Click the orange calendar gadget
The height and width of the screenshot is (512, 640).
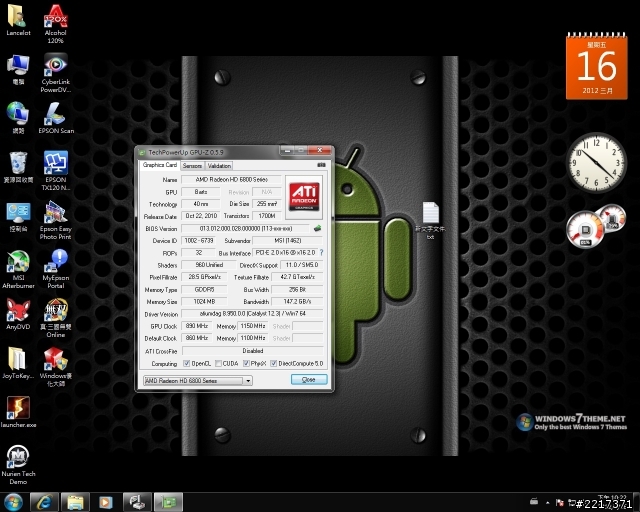pyautogui.click(x=597, y=65)
